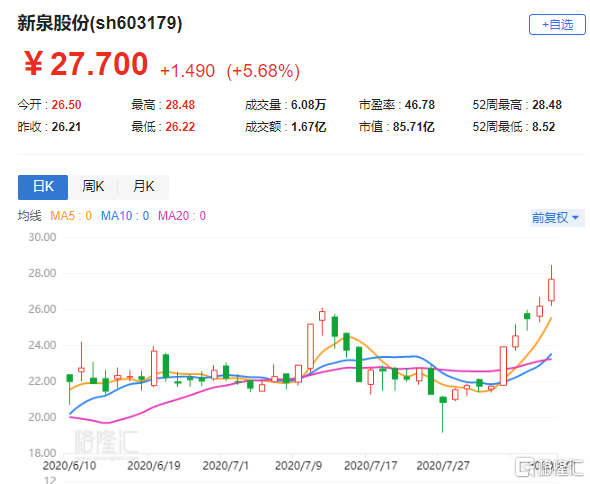Click the 2020/6/10 date axis label
Screen dimensions: 590x484
(70, 466)
